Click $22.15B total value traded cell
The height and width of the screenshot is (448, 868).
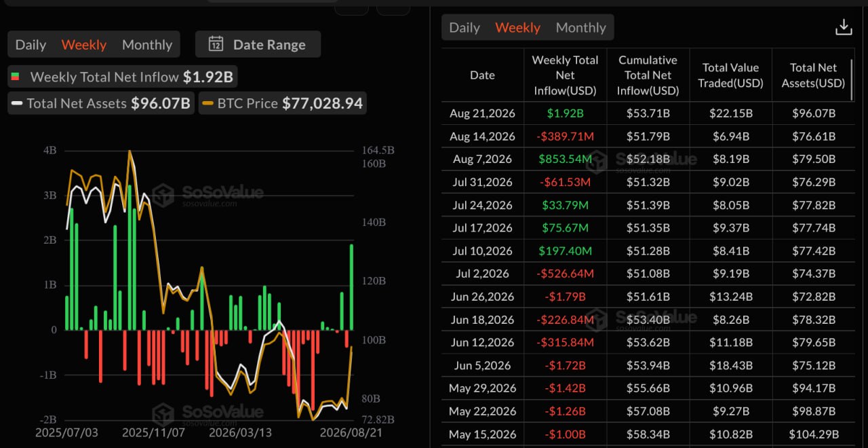pos(730,113)
